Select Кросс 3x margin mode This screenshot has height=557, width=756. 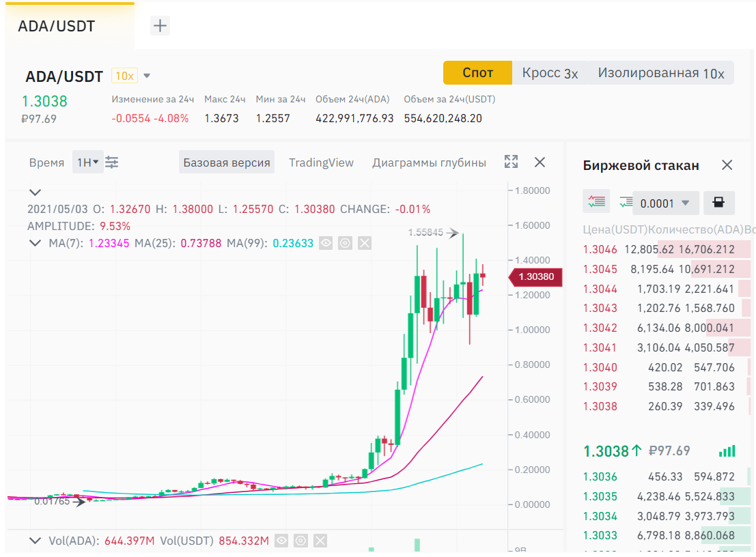click(x=550, y=73)
